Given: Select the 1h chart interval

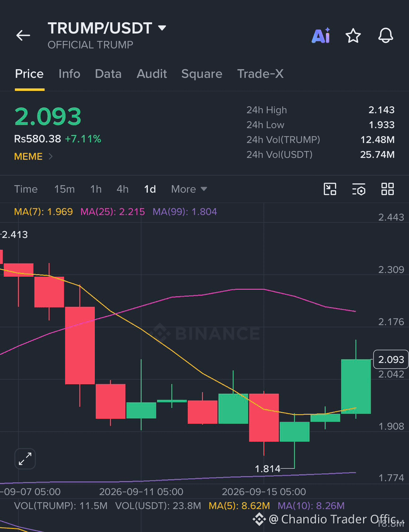Looking at the screenshot, I should [96, 189].
